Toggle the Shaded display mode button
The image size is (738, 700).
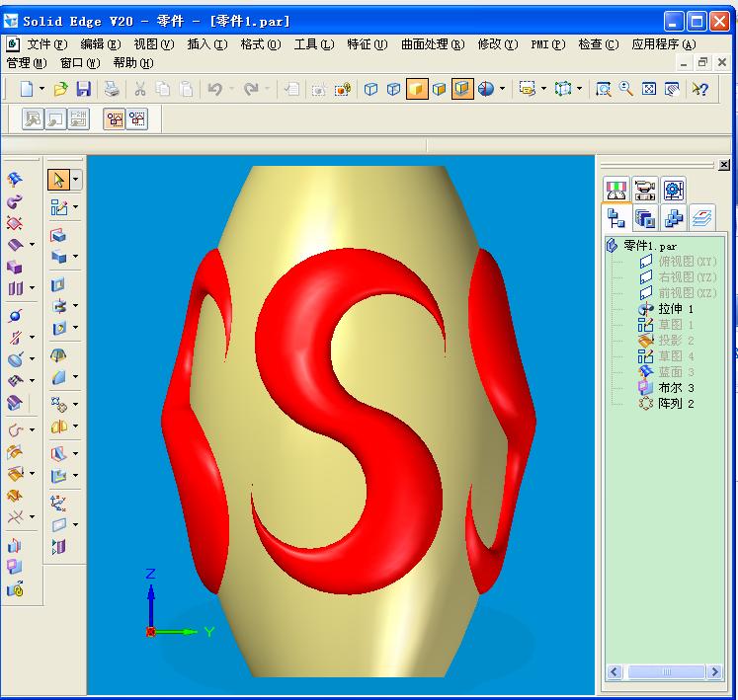417,89
